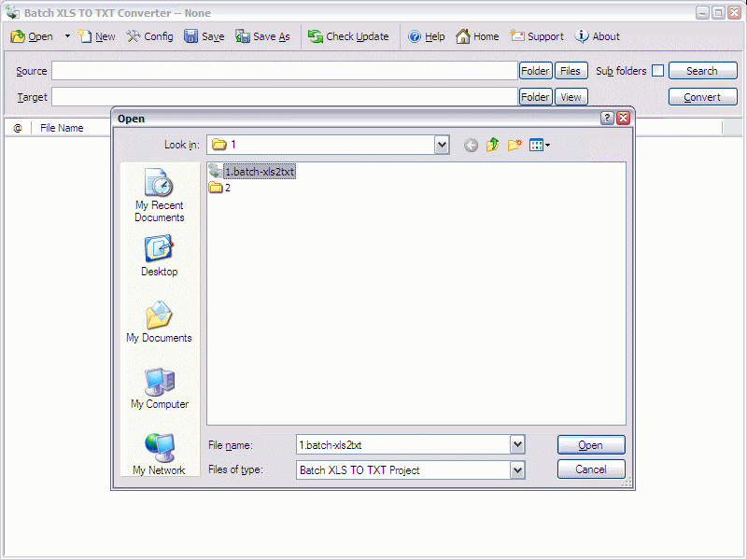This screenshot has height=560, width=747.
Task: Select My Recent Documents shortcut
Action: click(x=159, y=196)
